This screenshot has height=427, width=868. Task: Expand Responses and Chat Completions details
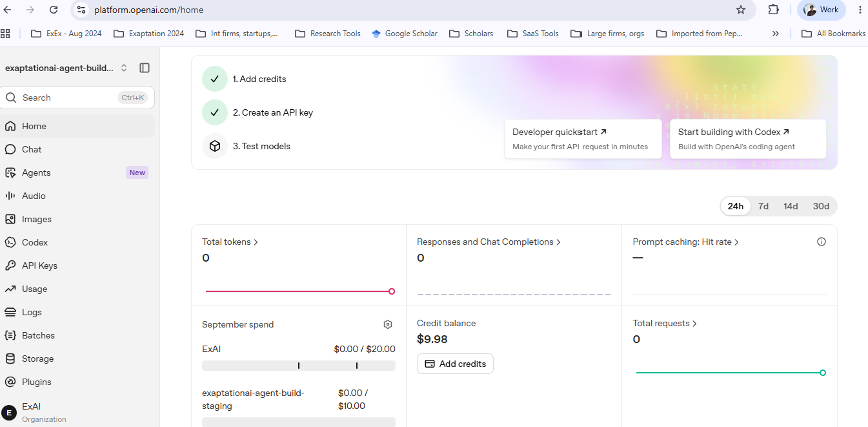click(x=489, y=242)
